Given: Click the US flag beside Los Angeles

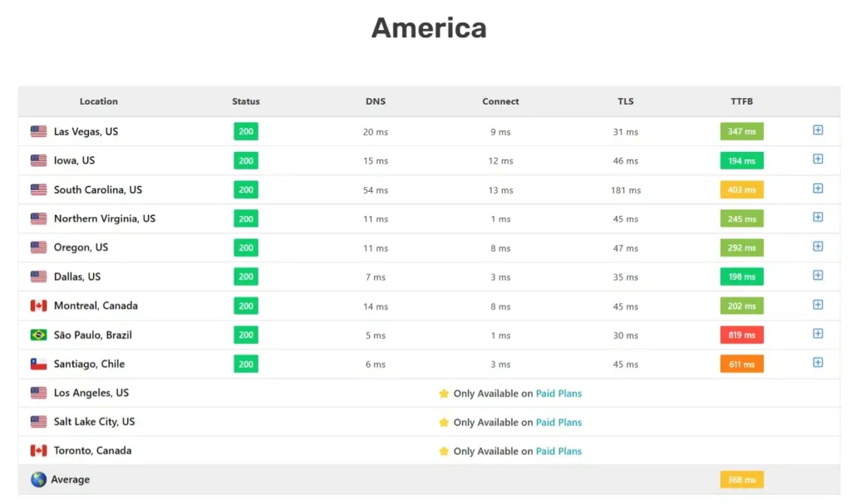Looking at the screenshot, I should 38,393.
